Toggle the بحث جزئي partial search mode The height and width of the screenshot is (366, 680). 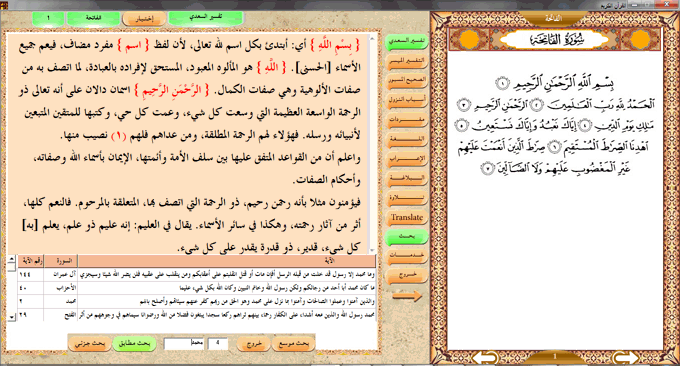(90, 343)
